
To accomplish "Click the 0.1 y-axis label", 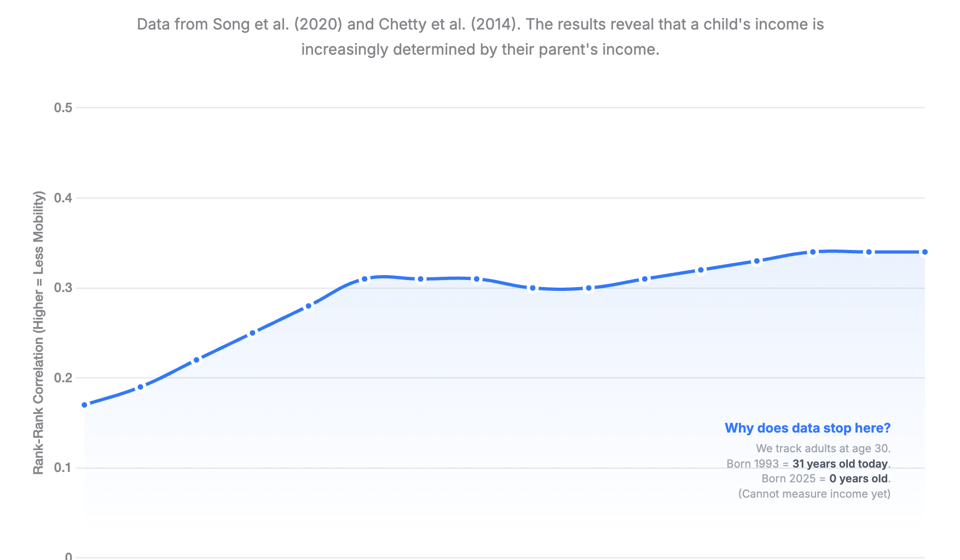I will (x=63, y=468).
